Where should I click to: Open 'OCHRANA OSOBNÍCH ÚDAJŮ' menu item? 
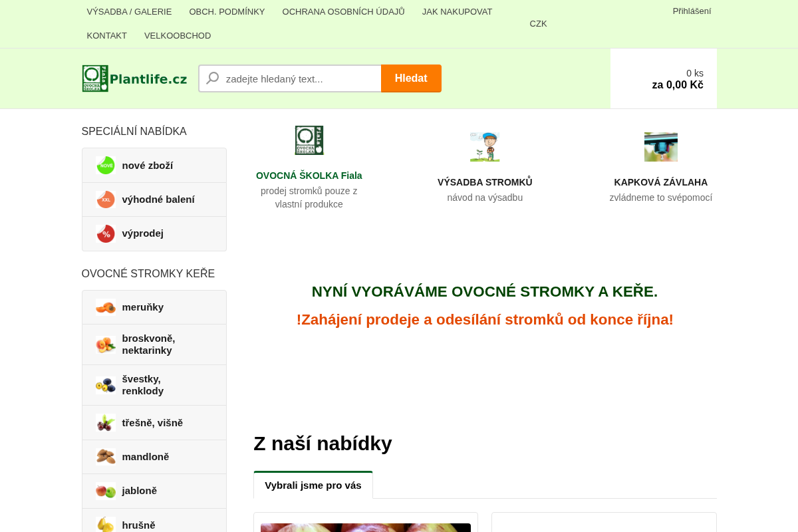tap(344, 12)
